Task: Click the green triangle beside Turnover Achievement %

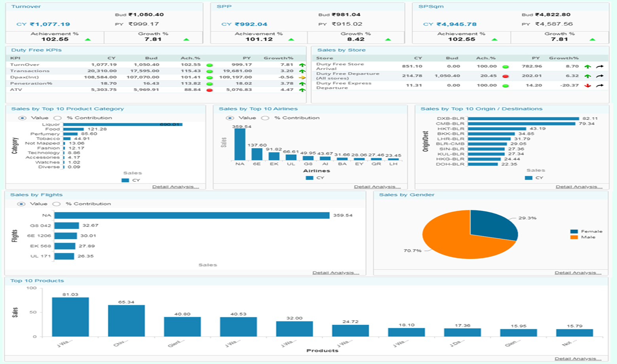Action: pyautogui.click(x=88, y=40)
